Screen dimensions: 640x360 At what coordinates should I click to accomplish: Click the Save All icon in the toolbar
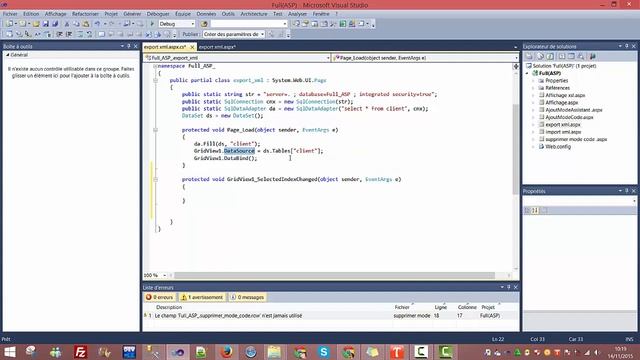(55, 24)
